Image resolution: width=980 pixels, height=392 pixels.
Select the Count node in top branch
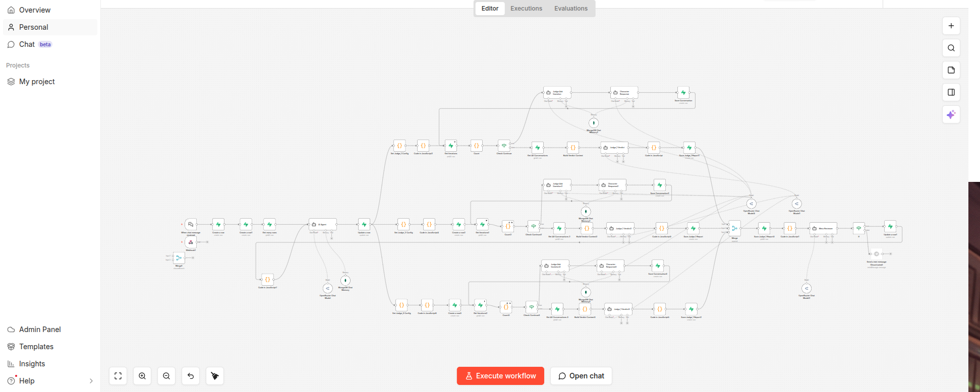point(477,146)
